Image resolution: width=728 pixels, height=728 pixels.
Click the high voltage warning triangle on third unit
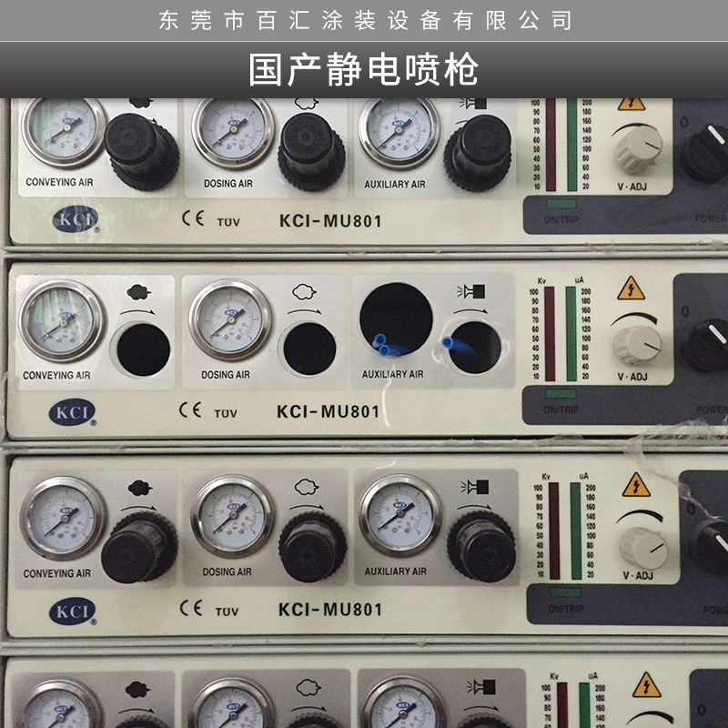[636, 484]
